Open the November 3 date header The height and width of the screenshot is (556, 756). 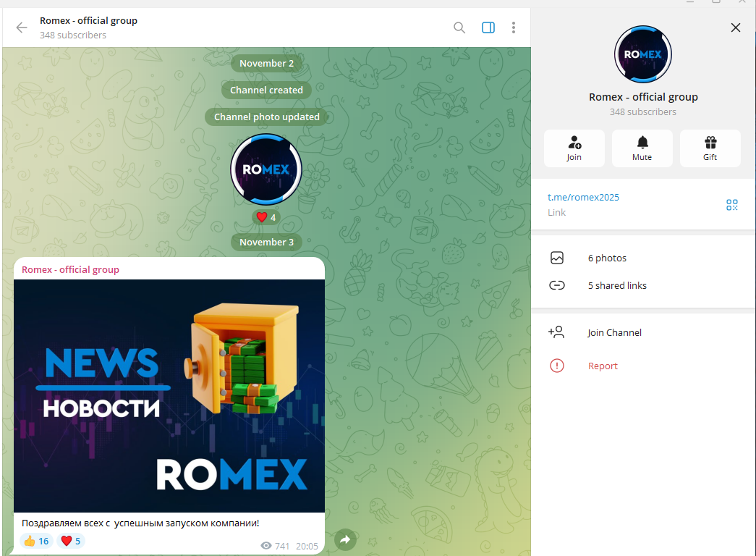[x=266, y=242]
